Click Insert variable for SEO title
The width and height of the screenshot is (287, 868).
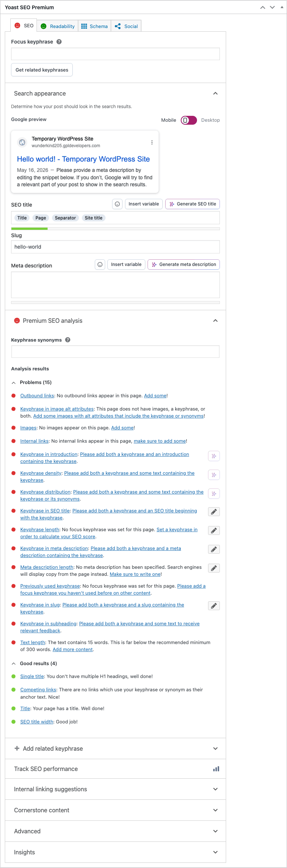click(144, 204)
